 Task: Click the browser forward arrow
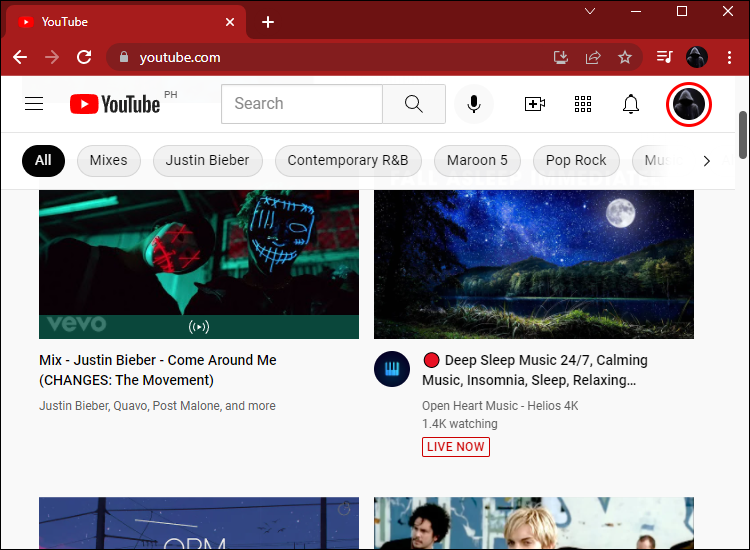(52, 57)
